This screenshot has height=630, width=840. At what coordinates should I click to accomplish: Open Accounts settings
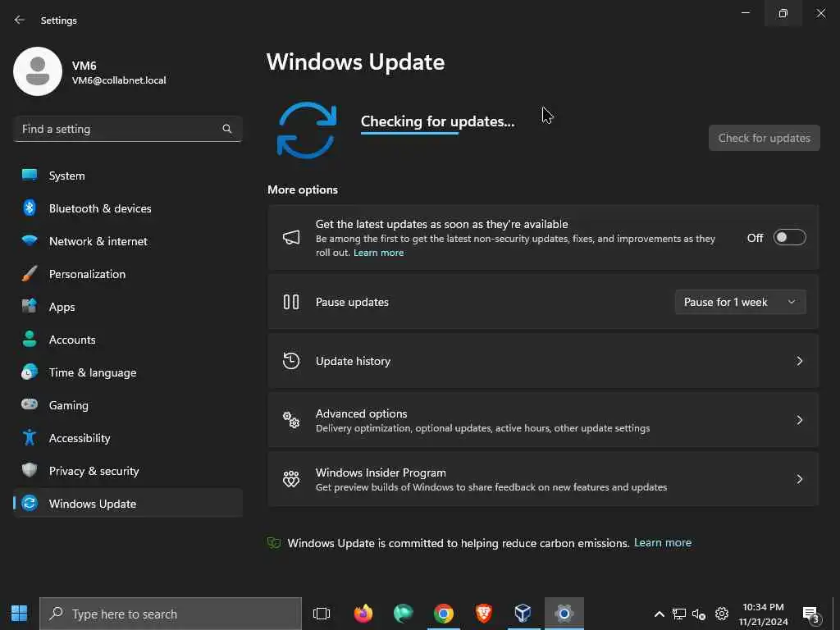coord(128,340)
